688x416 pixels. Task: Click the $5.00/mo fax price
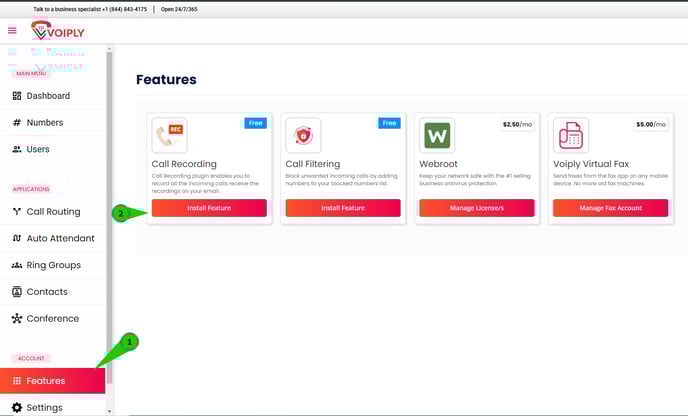tap(651, 124)
